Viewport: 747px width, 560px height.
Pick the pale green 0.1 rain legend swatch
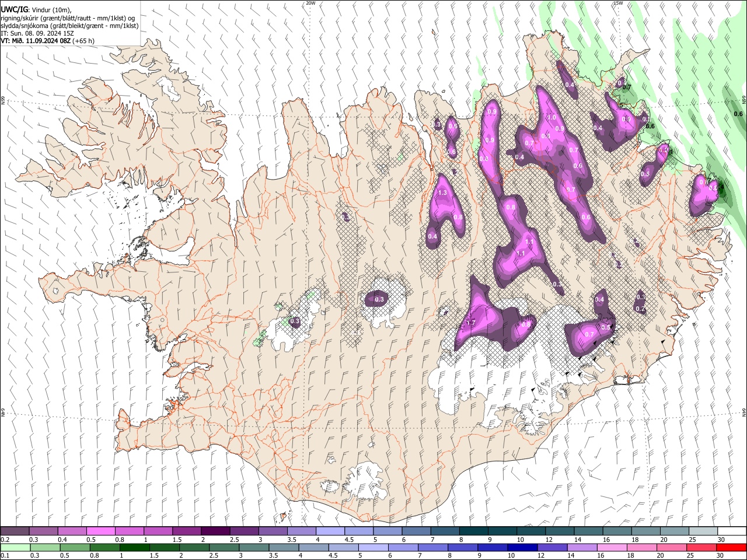pos(15,548)
